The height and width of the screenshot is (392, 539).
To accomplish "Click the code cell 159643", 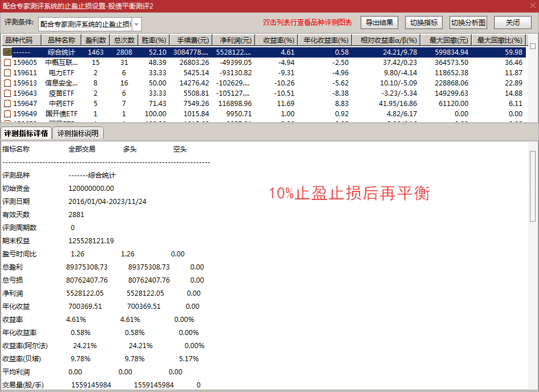I will [x=25, y=93].
